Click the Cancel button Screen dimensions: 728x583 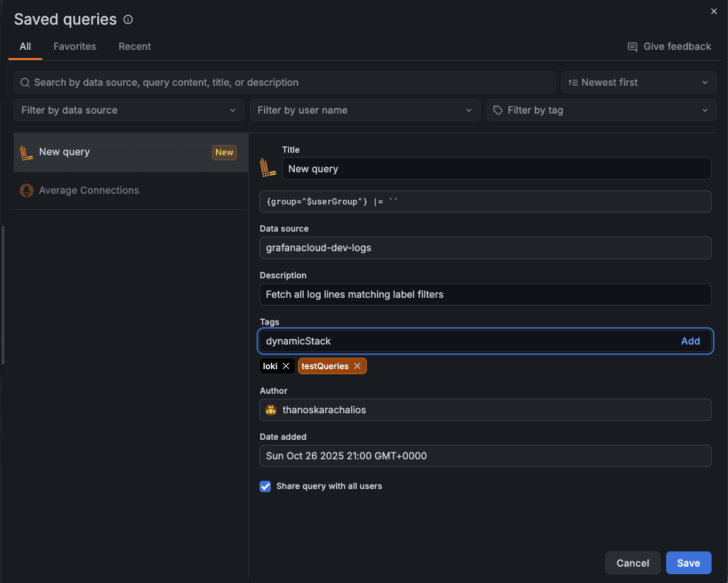coord(633,563)
